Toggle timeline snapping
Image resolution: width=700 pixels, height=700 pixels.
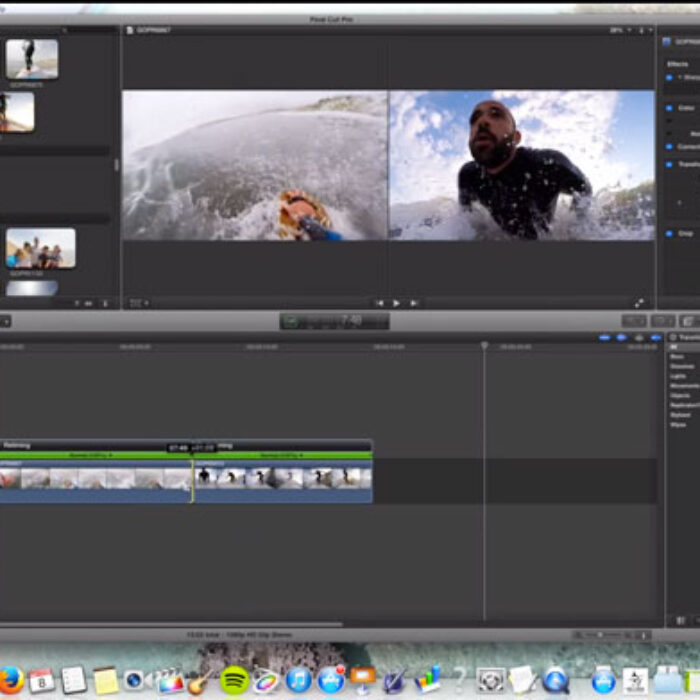point(655,338)
